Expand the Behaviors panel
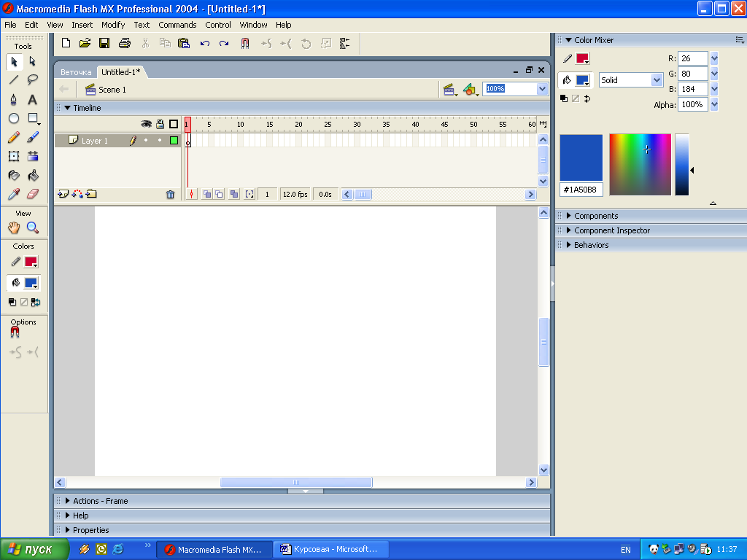Viewport: 747px width, 560px height. point(568,245)
